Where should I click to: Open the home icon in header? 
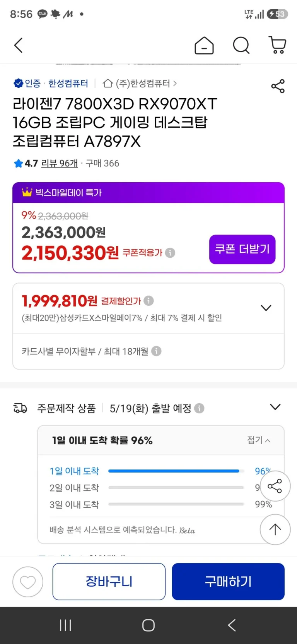[204, 46]
